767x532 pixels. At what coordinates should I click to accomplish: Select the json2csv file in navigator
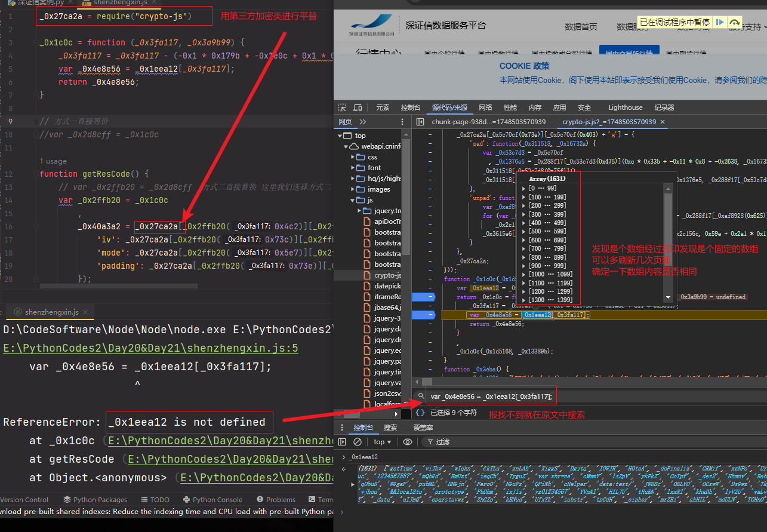(382, 393)
